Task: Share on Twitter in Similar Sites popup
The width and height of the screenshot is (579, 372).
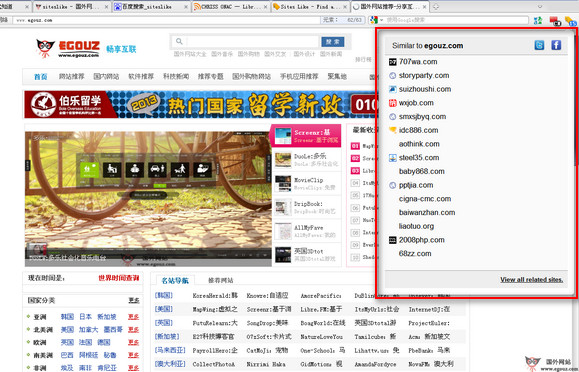Action: (539, 45)
